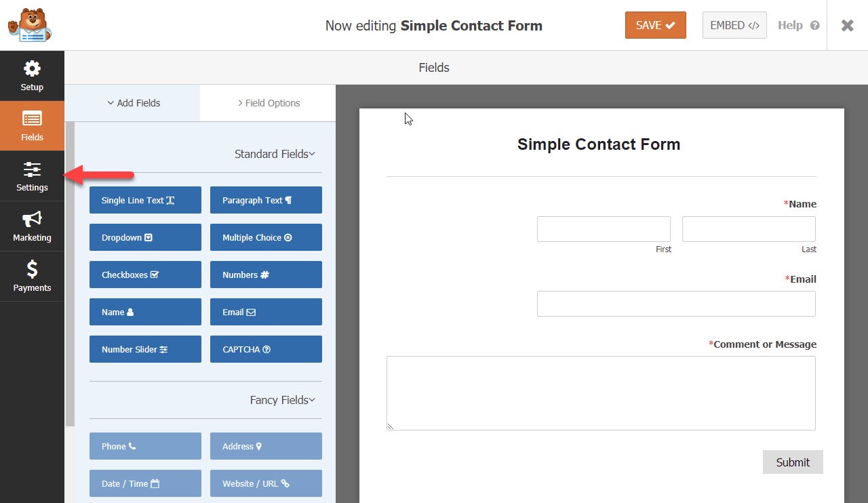The image size is (868, 503).
Task: Click the Embed code button
Action: [x=734, y=25]
